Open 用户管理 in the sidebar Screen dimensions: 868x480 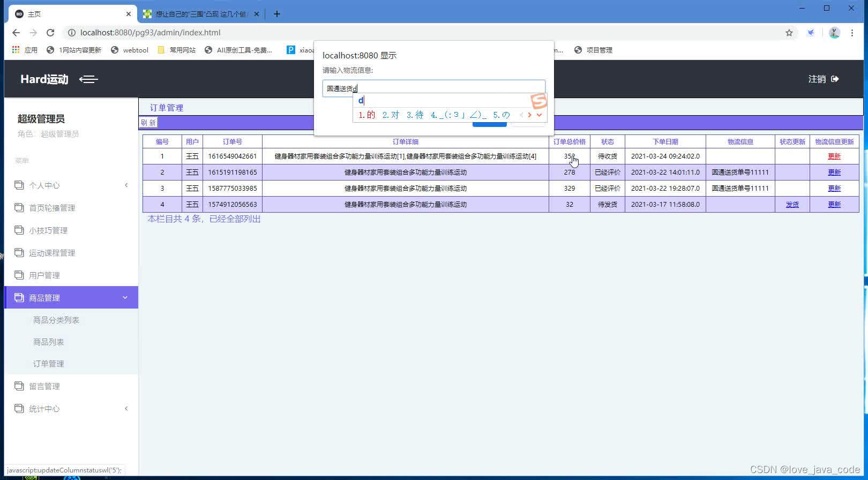[44, 275]
